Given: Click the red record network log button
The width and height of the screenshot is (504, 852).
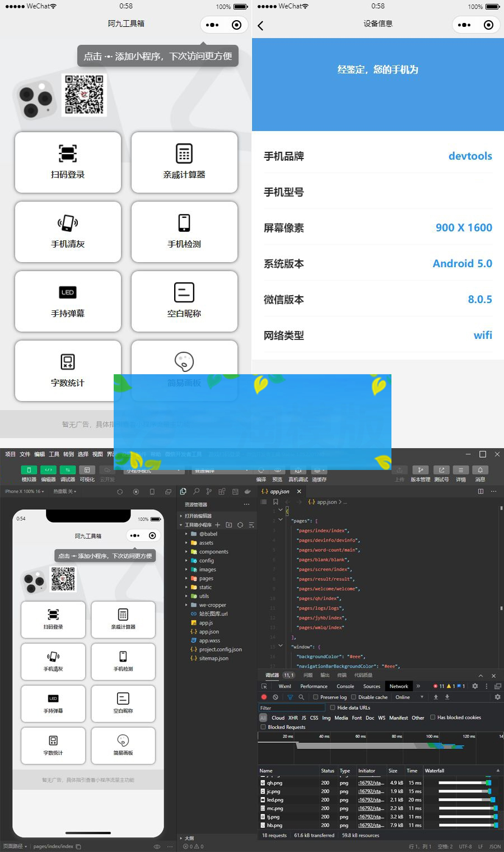Looking at the screenshot, I should pyautogui.click(x=264, y=697).
